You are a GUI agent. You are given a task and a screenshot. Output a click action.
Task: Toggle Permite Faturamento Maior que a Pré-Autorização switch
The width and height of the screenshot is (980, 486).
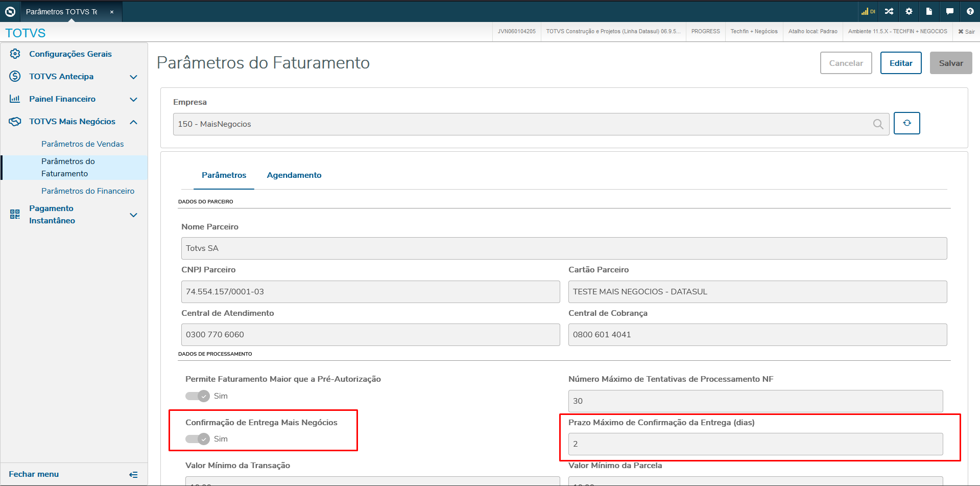pyautogui.click(x=198, y=396)
